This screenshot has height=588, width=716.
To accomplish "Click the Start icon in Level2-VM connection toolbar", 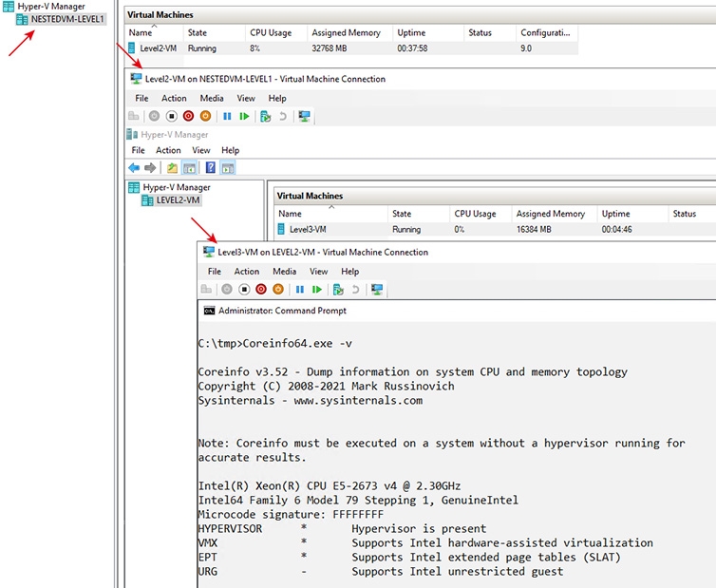I will point(155,116).
